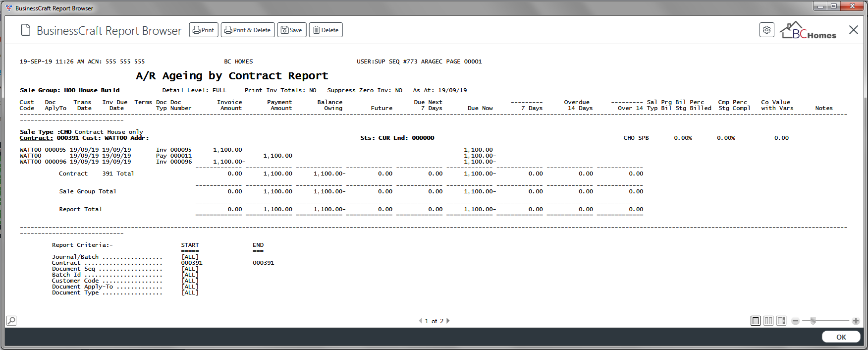This screenshot has width=868, height=350.
Task: Click the "Detail Level: FULL" option text
Action: coord(194,90)
